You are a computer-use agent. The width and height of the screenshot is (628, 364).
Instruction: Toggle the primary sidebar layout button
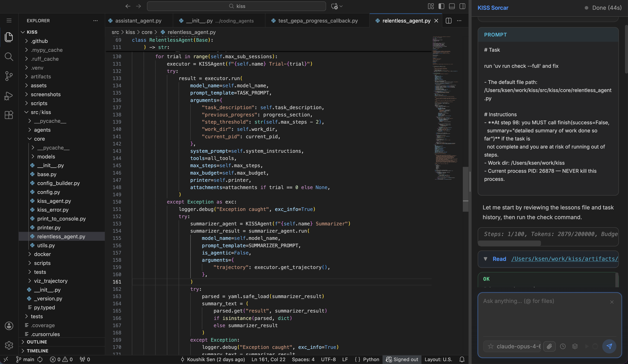[x=441, y=6]
